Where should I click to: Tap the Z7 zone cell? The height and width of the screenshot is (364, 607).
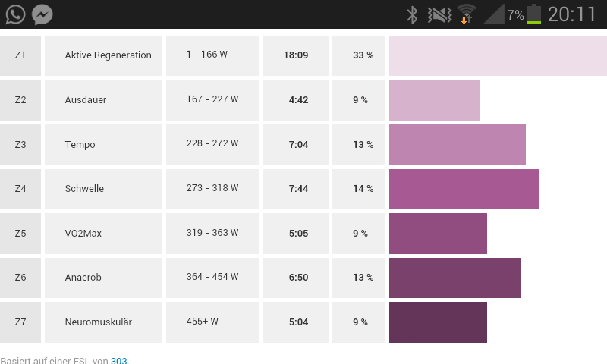20,322
